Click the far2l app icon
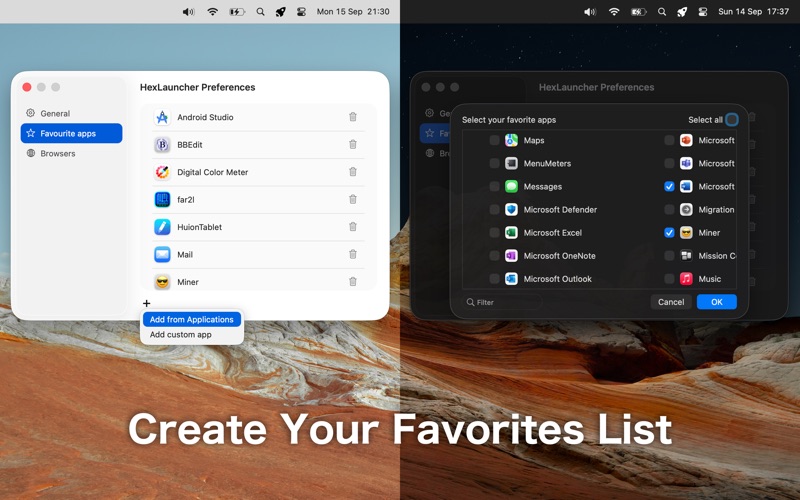This screenshot has width=800, height=500. pyautogui.click(x=162, y=199)
